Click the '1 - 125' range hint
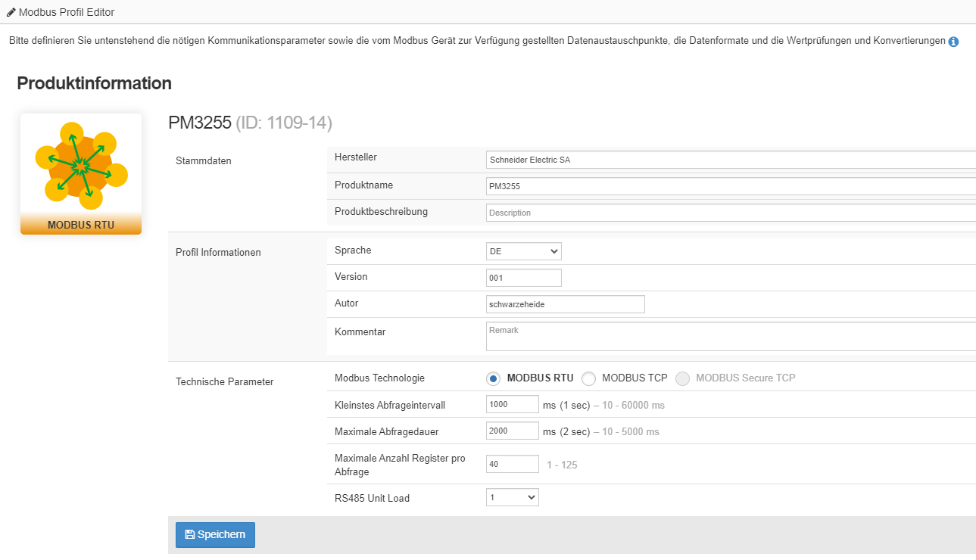The width and height of the screenshot is (976, 560). pos(562,465)
